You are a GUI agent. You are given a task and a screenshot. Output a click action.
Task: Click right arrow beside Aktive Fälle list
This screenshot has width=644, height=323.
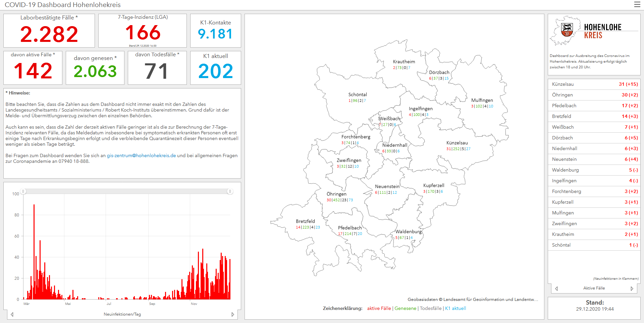tap(632, 288)
